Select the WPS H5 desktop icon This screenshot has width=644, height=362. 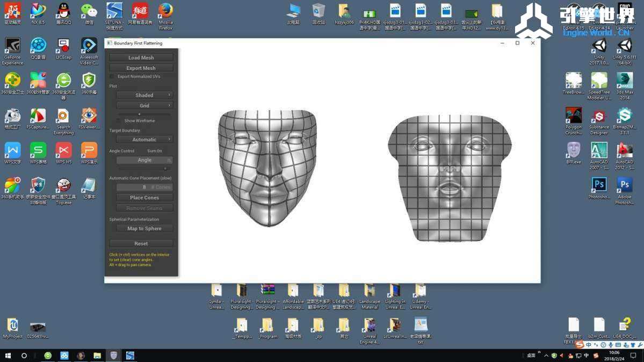point(63,154)
